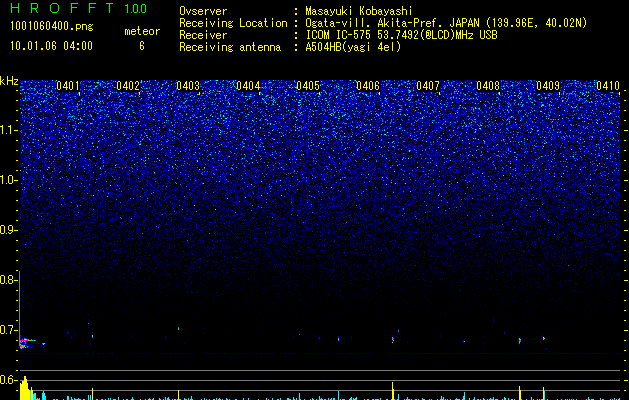Click the 0410 time marker
The image size is (629, 400).
608,86
